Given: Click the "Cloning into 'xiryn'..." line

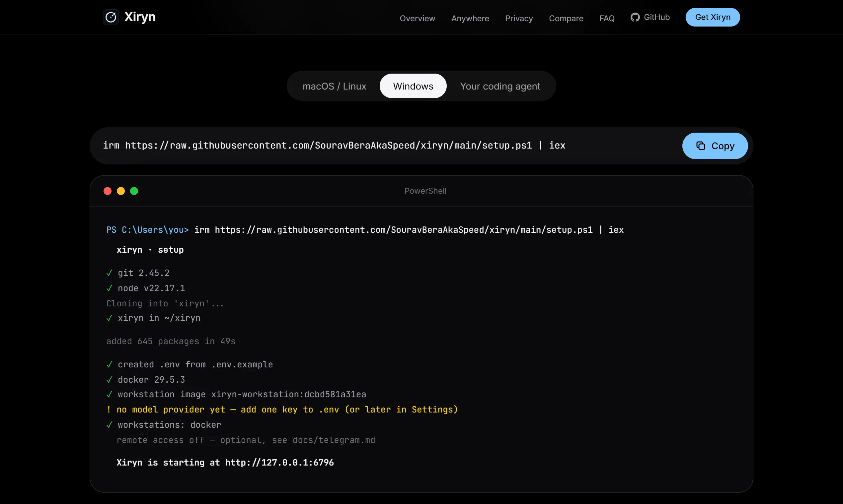Looking at the screenshot, I should pos(165,303).
